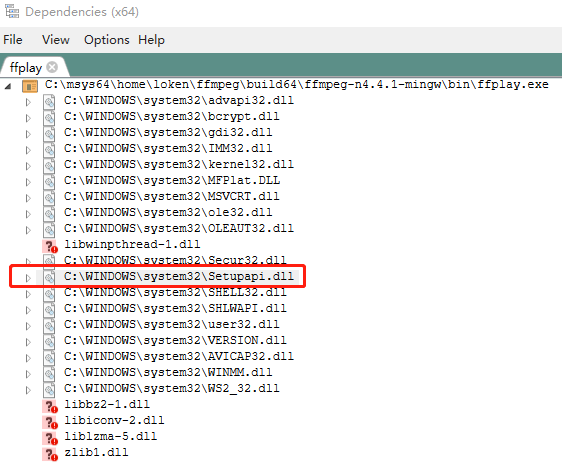Select the SHELL32.dll entry in the tree
The image size is (562, 469).
click(175, 292)
